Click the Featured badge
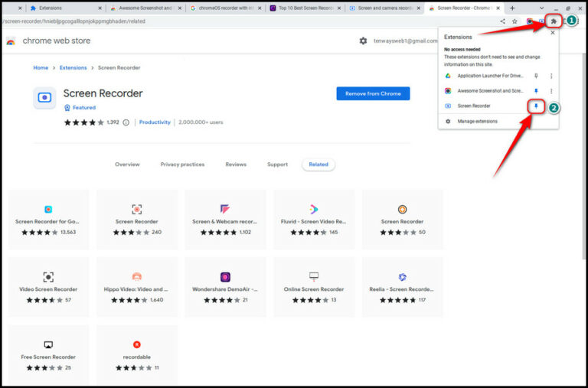 click(80, 108)
